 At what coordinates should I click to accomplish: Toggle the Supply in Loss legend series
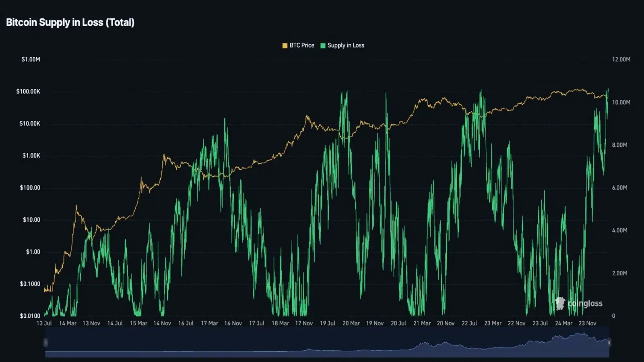pyautogui.click(x=342, y=45)
